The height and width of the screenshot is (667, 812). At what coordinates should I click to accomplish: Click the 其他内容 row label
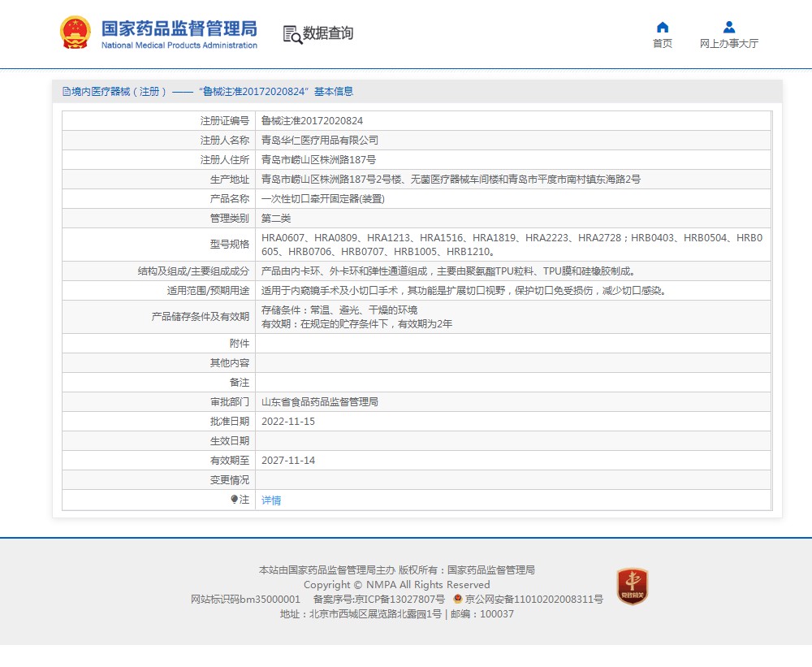pos(230,363)
